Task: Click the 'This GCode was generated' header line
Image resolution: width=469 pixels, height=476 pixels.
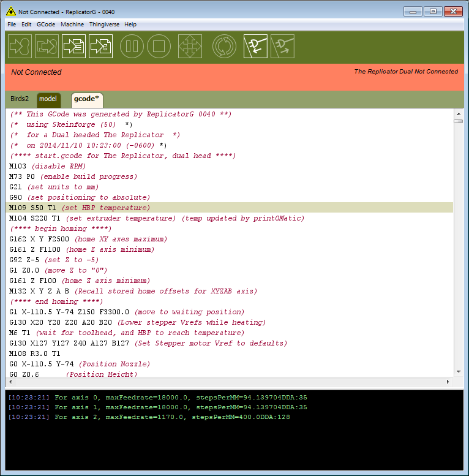Action: (121, 114)
